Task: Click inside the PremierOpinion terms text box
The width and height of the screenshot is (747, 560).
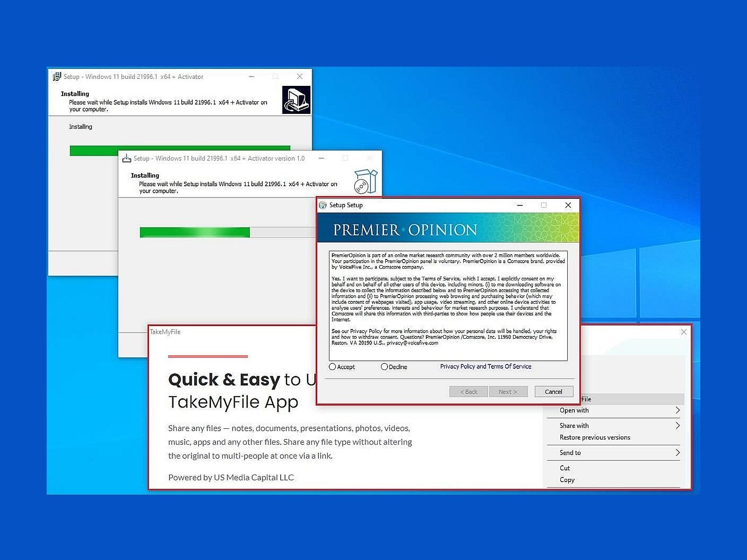Action: (448, 306)
